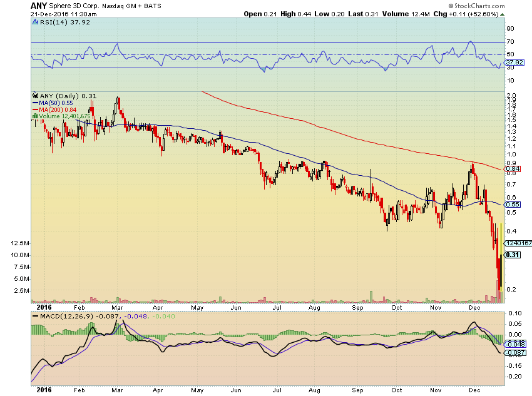The width and height of the screenshot is (532, 396).
Task: Click the -0.087 tag on MACD right axis
Action: (515, 353)
